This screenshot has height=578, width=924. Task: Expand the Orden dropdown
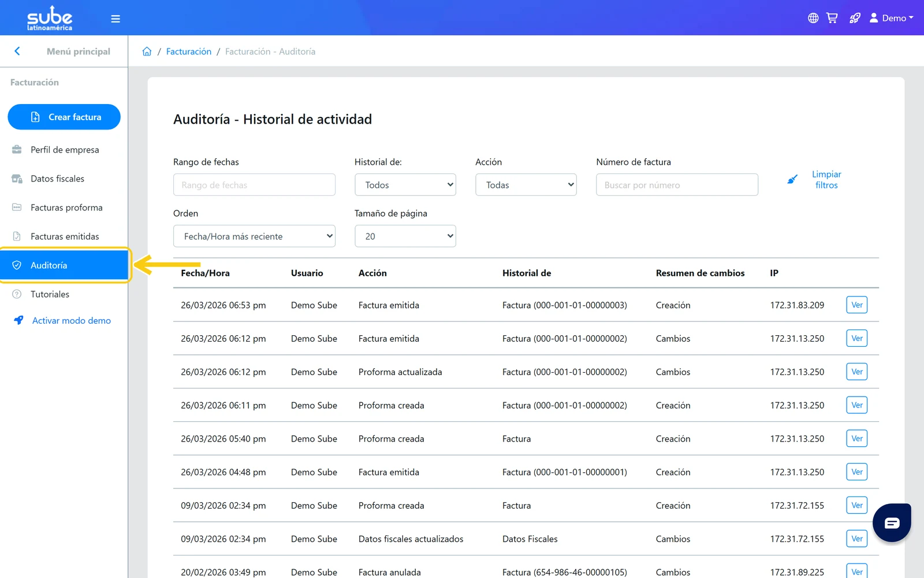(x=254, y=236)
